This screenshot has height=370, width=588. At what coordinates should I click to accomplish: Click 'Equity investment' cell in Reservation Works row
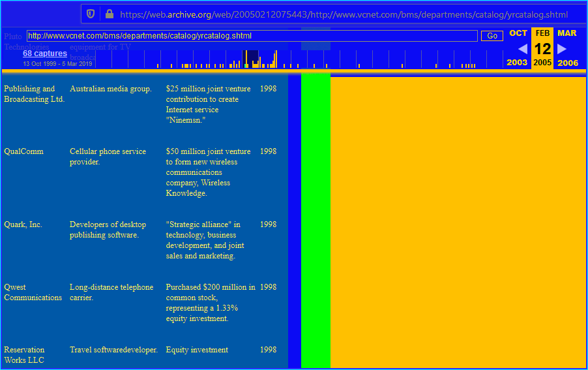pyautogui.click(x=197, y=350)
